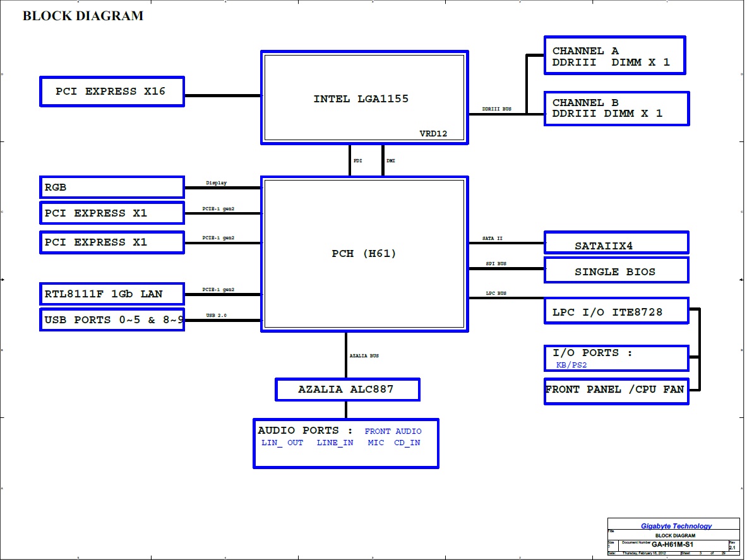Click the FRONT AUDIO label in AUDIO PORTS
Viewport: 747px width, 560px height.
click(393, 431)
